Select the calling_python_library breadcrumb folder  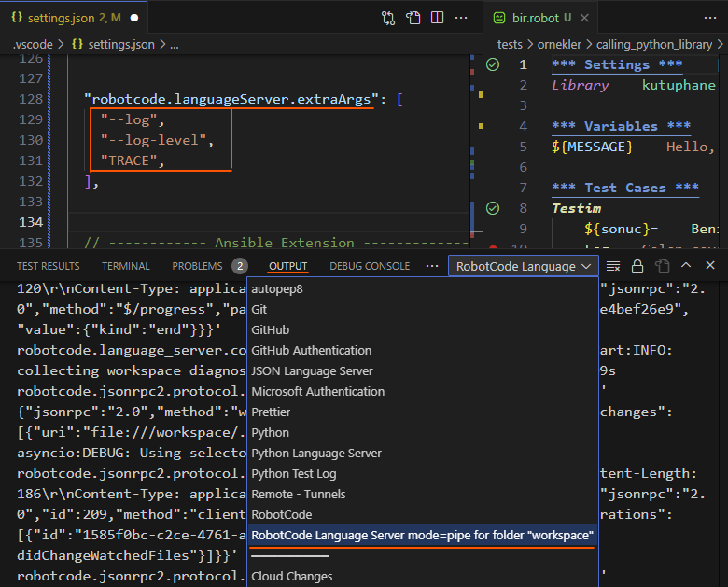click(x=653, y=44)
